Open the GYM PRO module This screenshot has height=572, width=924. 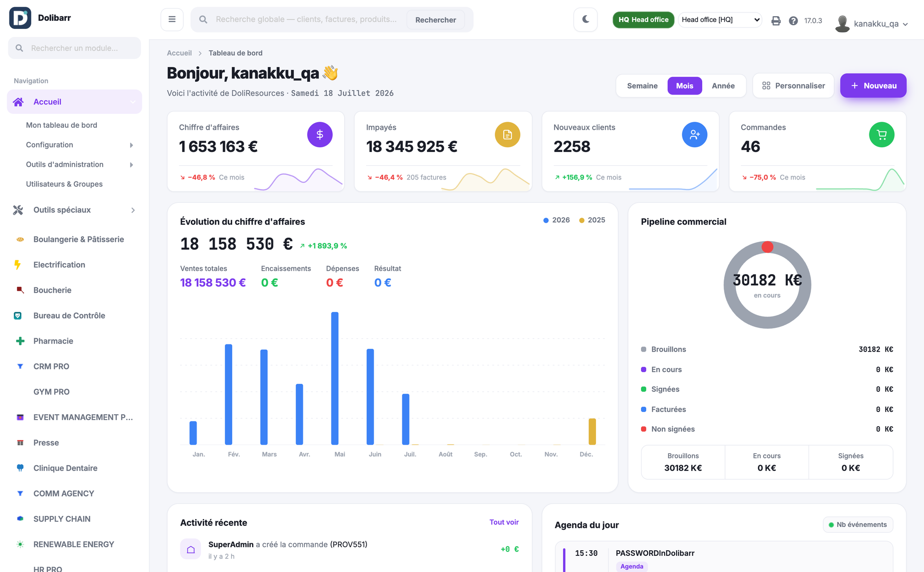pyautogui.click(x=51, y=392)
